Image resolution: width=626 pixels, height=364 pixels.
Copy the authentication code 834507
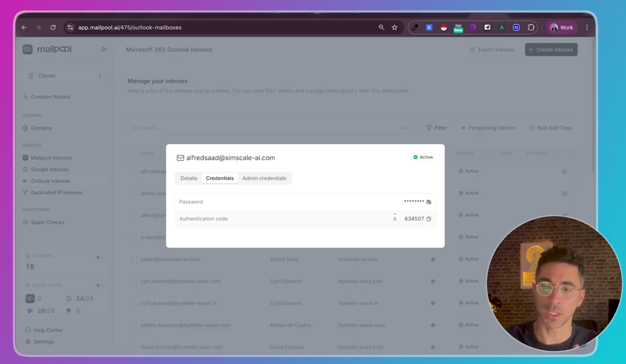click(x=428, y=219)
